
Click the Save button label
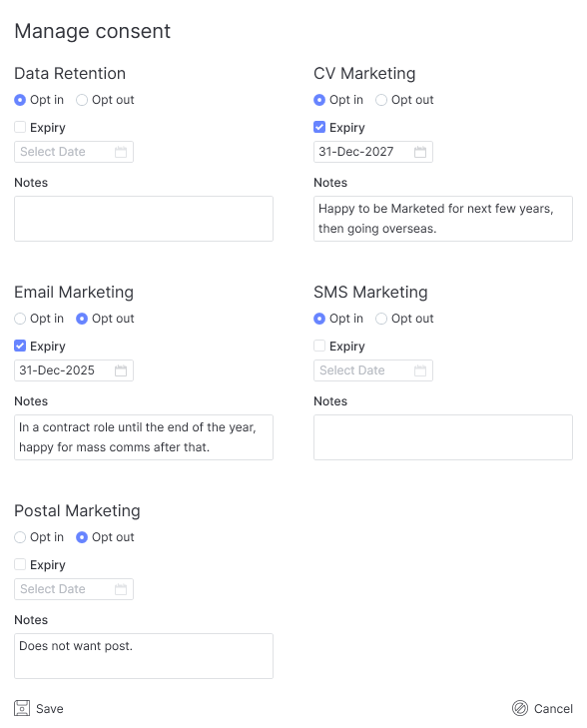[x=50, y=708]
